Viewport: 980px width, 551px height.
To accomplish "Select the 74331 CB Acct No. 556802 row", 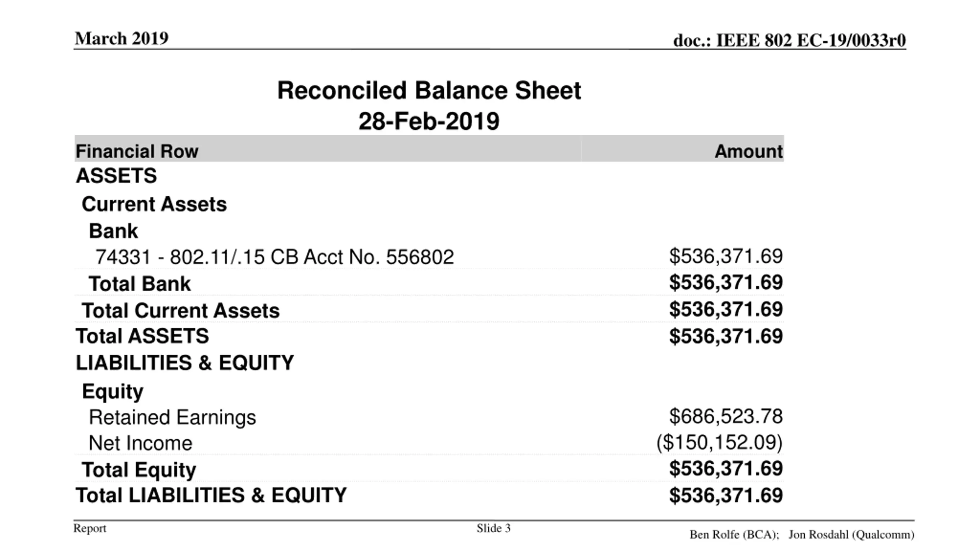I will 274,257.
